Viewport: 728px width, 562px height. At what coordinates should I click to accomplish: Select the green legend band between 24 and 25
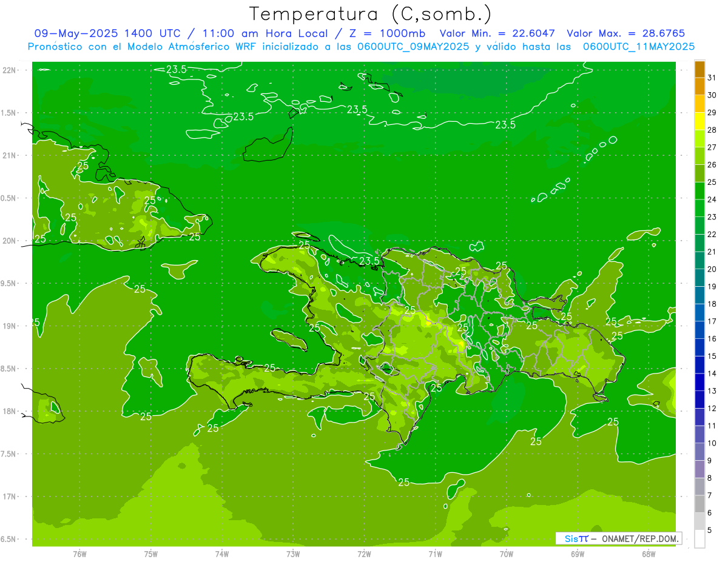pyautogui.click(x=699, y=191)
